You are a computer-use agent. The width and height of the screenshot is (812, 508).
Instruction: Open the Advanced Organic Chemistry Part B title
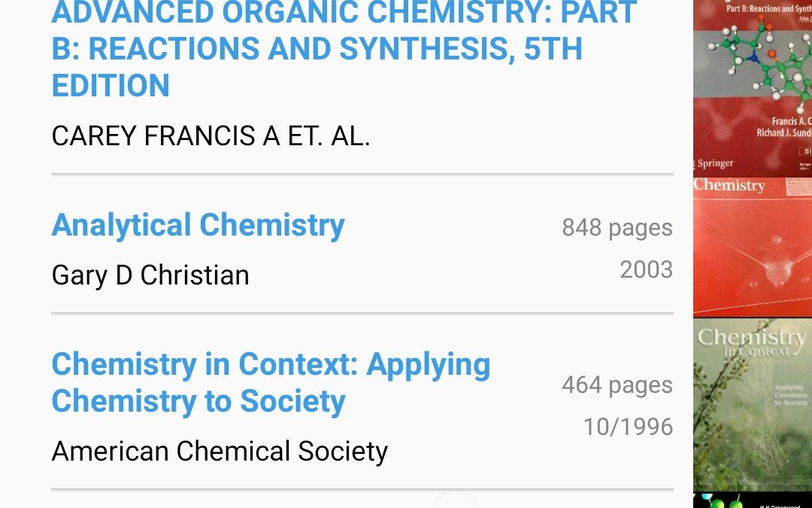tap(344, 49)
